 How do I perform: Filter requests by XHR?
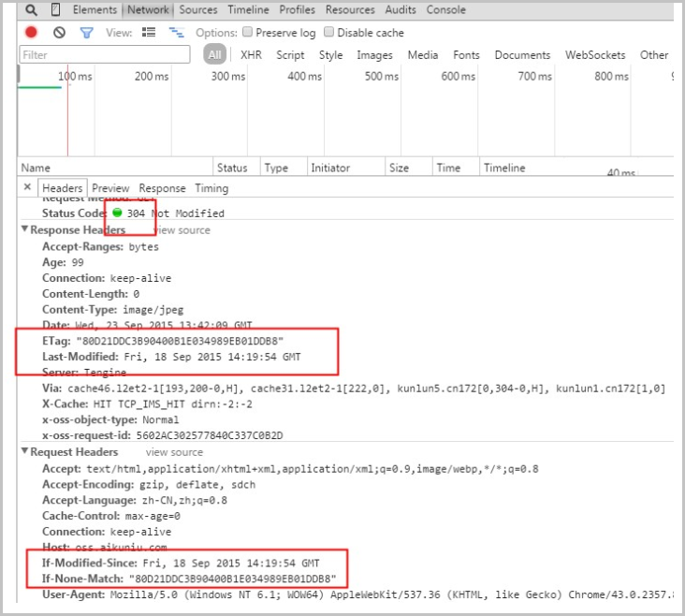click(251, 55)
